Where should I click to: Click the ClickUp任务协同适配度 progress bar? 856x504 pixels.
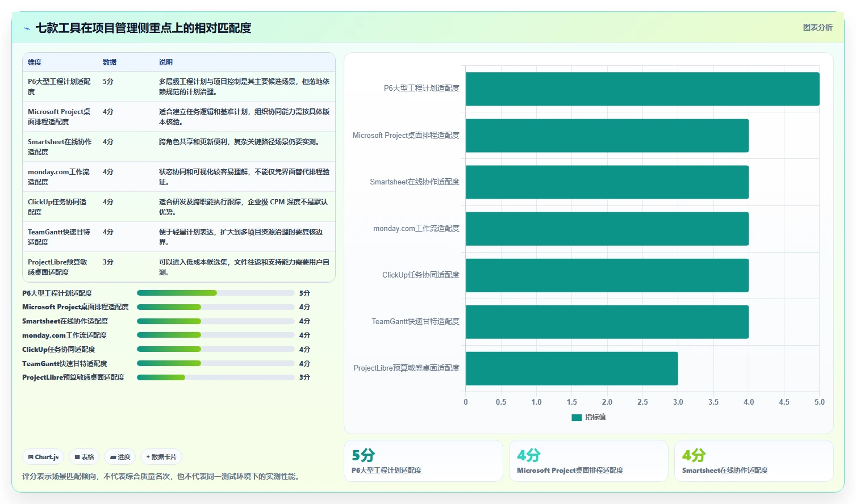[216, 349]
